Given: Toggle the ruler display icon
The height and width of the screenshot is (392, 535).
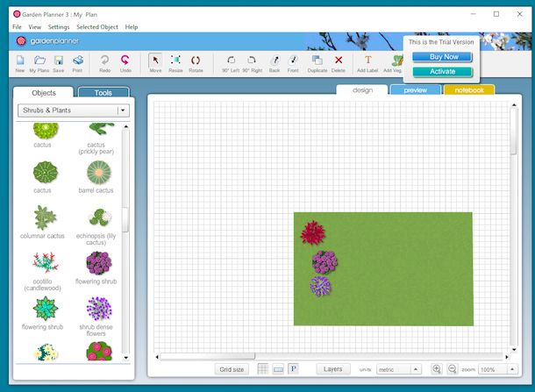Looking at the screenshot, I should (x=278, y=369).
